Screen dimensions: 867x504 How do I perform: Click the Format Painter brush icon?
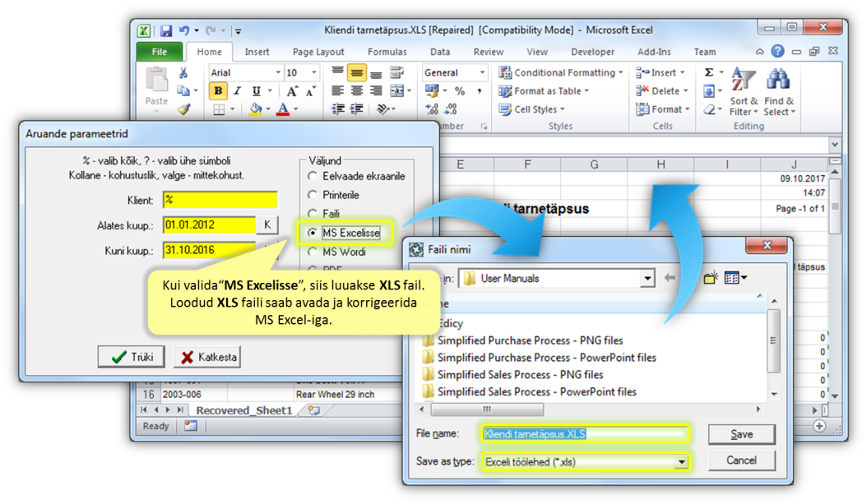point(183,109)
